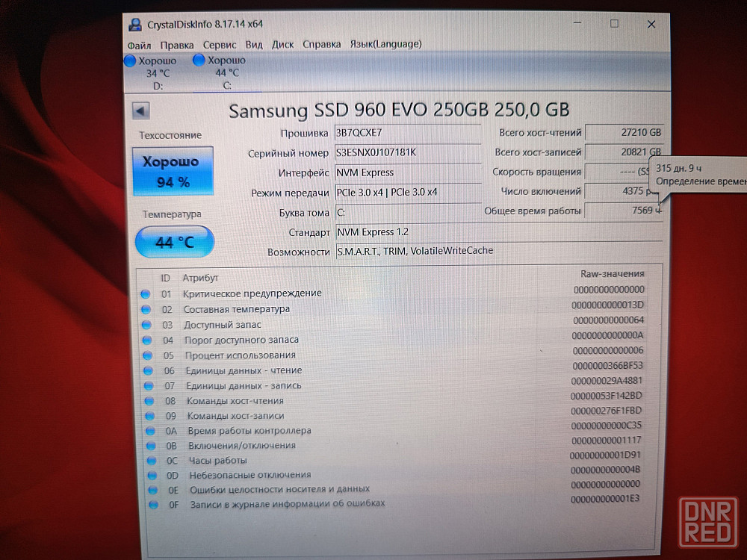Click the firmware field 3B7QCXE7

[408, 133]
